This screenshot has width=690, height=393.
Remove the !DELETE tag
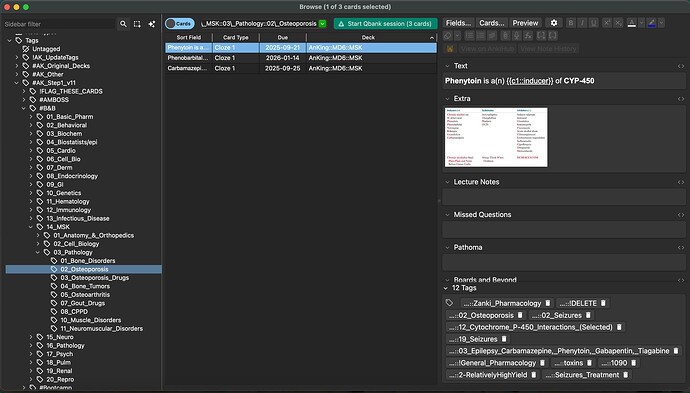tap(603, 303)
